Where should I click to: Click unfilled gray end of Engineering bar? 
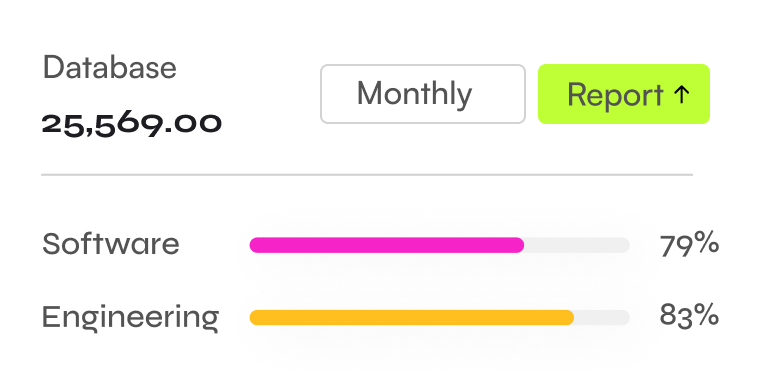(x=602, y=317)
